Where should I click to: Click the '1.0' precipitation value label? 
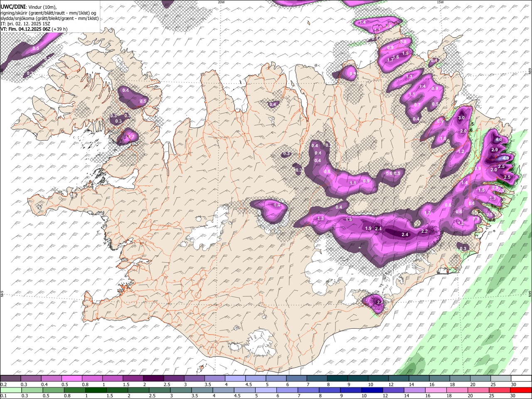[x=443, y=139]
